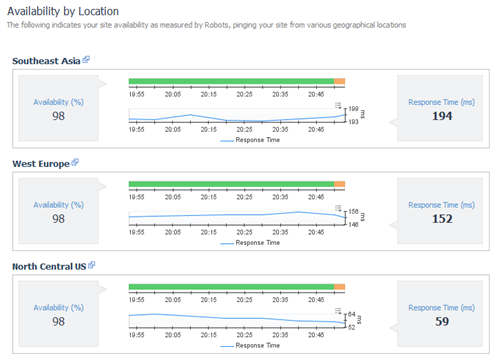
Task: Open West Europe external link icon
Action: coord(75,162)
